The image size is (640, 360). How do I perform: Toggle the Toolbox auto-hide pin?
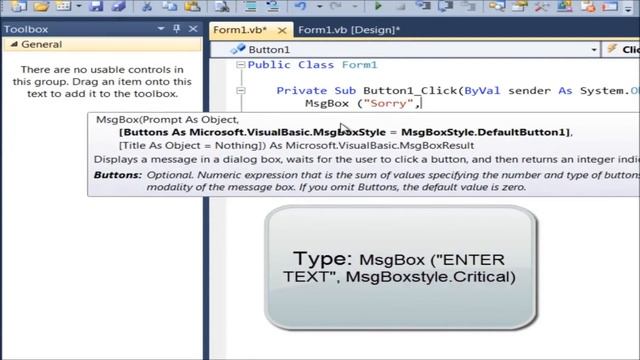tap(177, 29)
